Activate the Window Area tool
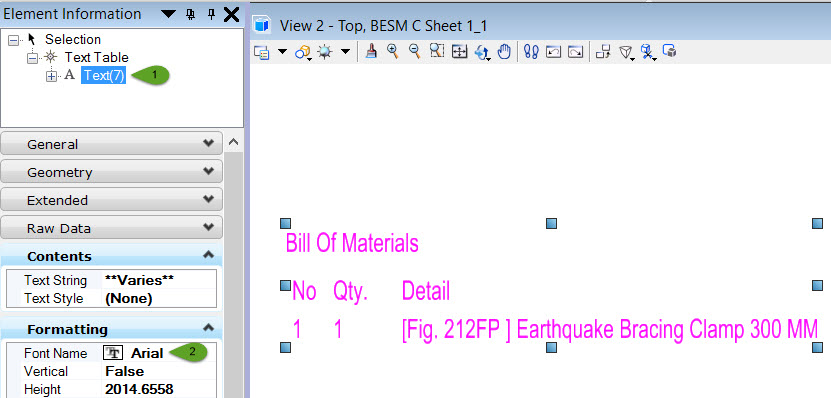Viewport: 831px width, 398px height. pyautogui.click(x=437, y=51)
